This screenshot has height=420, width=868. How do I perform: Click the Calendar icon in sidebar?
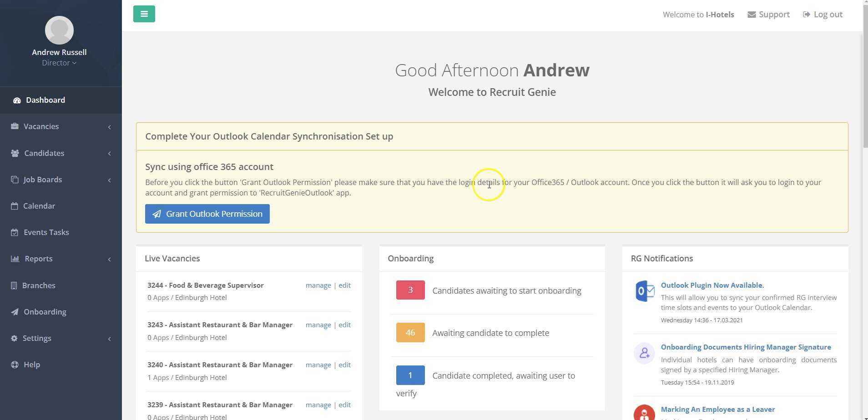pyautogui.click(x=15, y=206)
